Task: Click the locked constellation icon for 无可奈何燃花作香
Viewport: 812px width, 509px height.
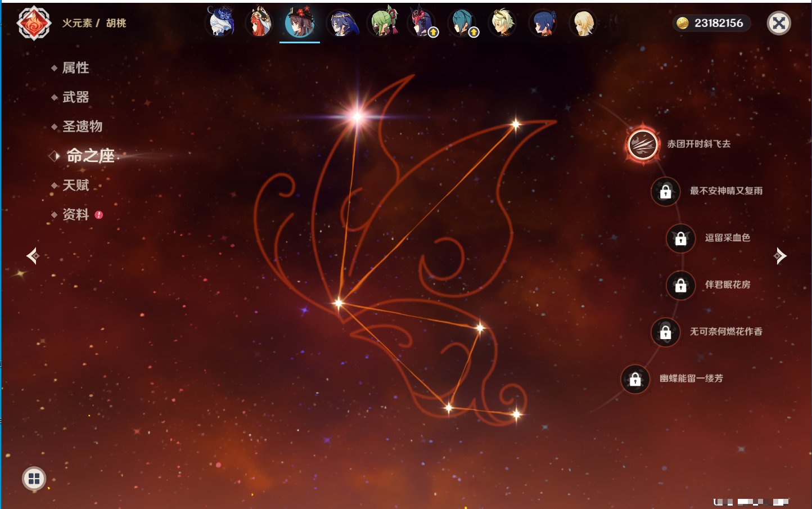Action: [x=665, y=332]
